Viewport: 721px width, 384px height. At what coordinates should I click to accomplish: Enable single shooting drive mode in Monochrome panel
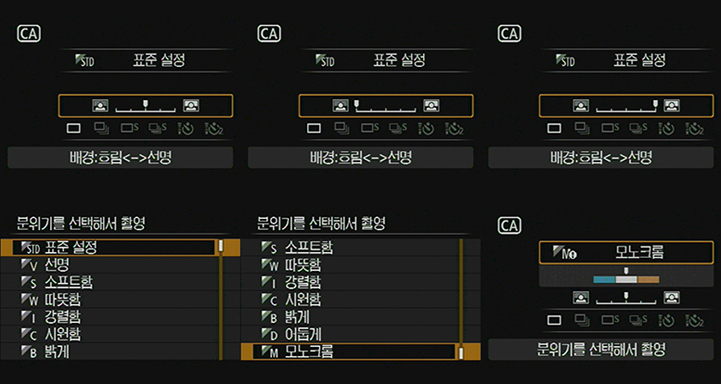click(x=554, y=320)
